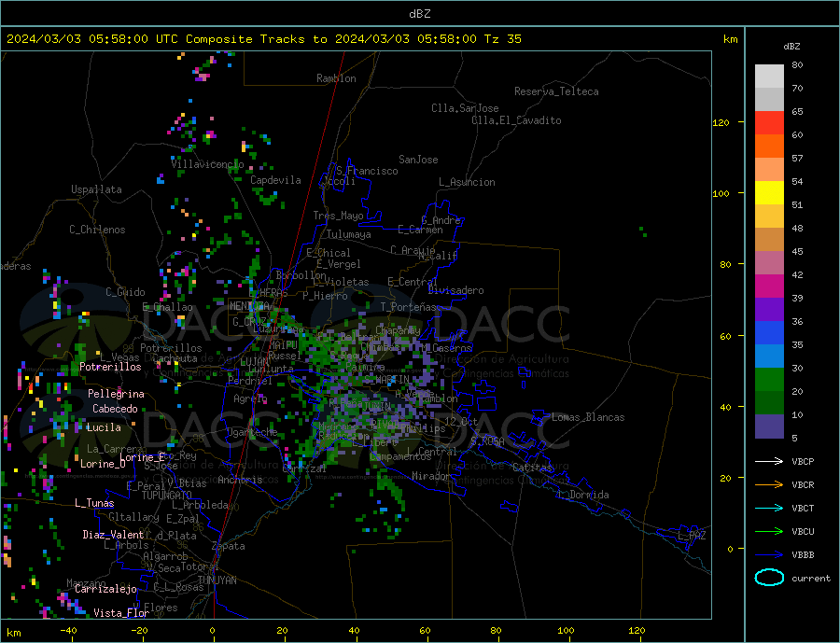Click the Potrerillos label in white text

point(110,367)
